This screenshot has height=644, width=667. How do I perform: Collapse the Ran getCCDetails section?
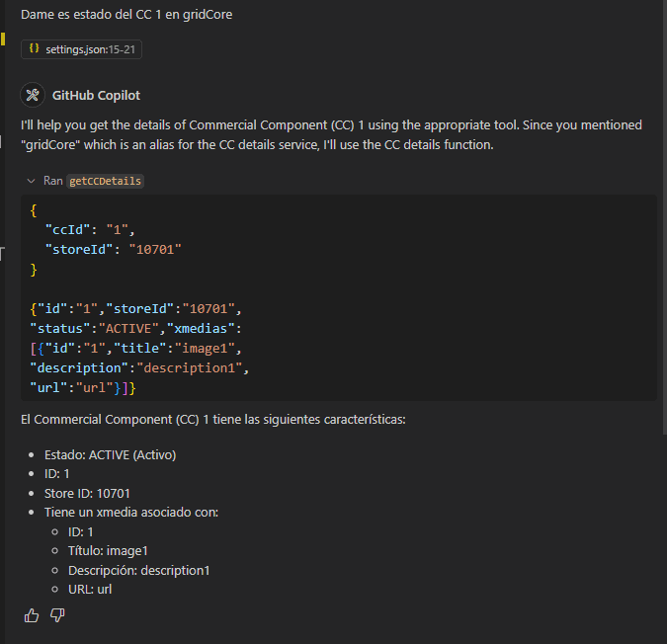click(x=31, y=181)
